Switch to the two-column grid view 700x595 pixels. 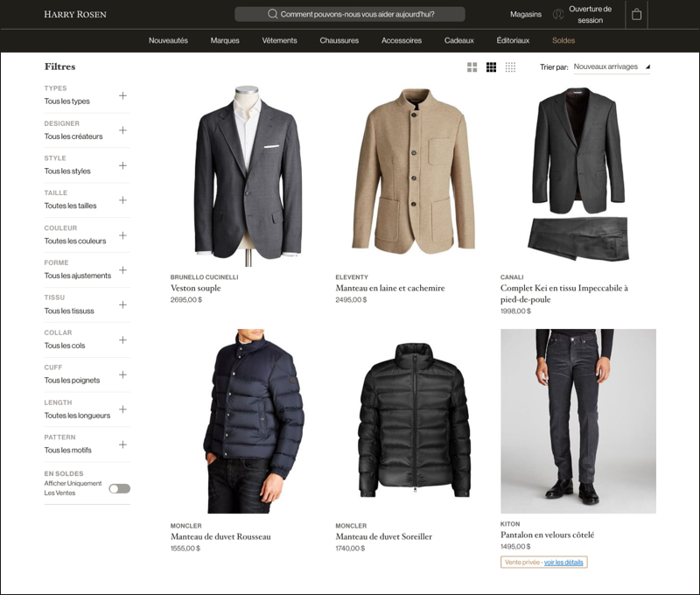click(x=472, y=67)
